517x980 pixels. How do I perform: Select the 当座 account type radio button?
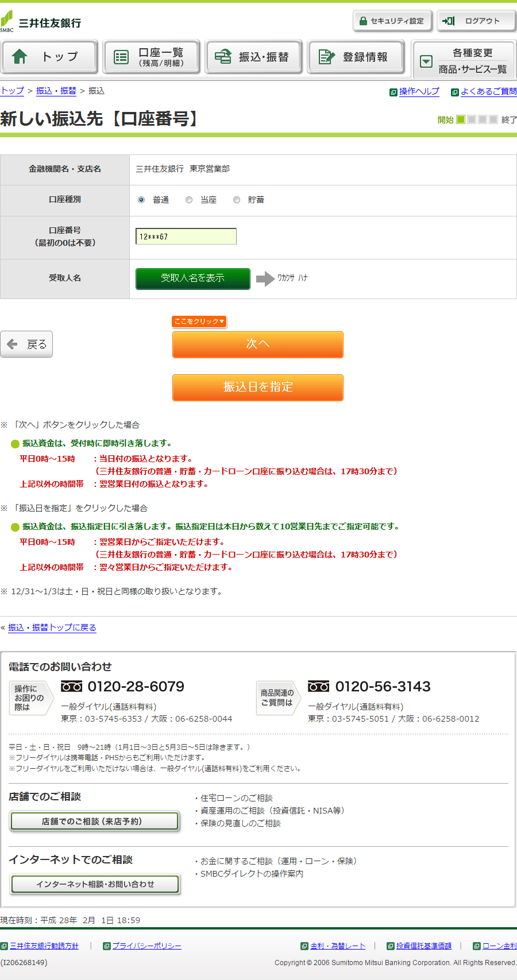[x=189, y=200]
